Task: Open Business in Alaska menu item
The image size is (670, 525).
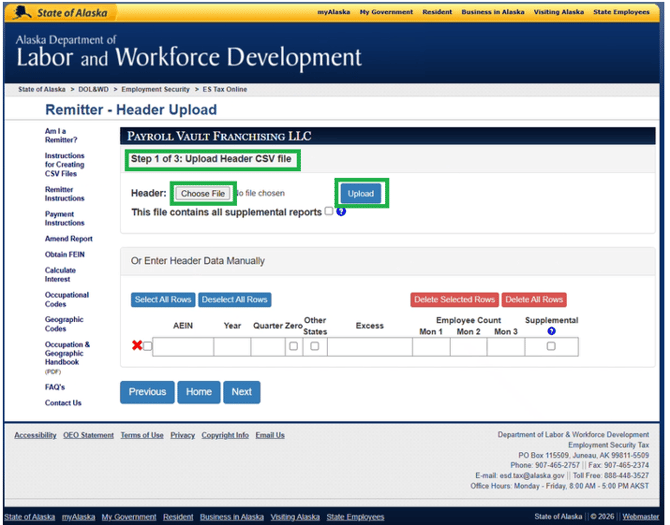Action: coord(493,12)
